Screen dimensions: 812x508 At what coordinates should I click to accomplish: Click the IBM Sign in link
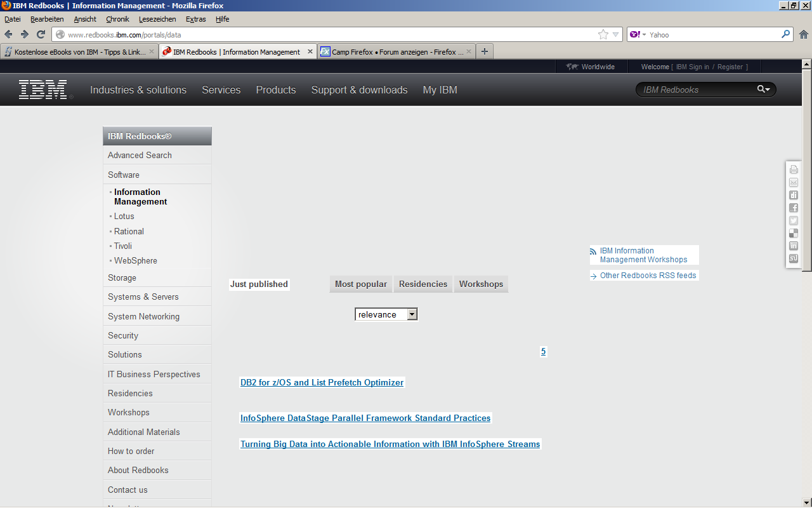point(693,67)
